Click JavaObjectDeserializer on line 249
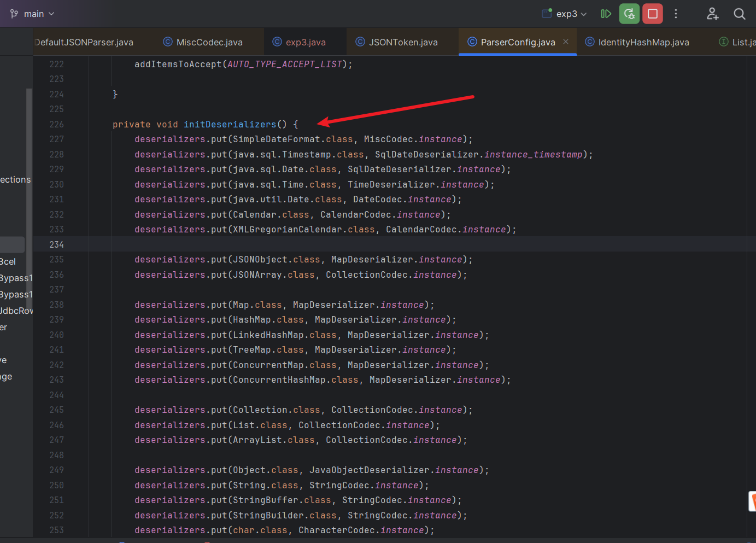This screenshot has height=543, width=756. [370, 470]
